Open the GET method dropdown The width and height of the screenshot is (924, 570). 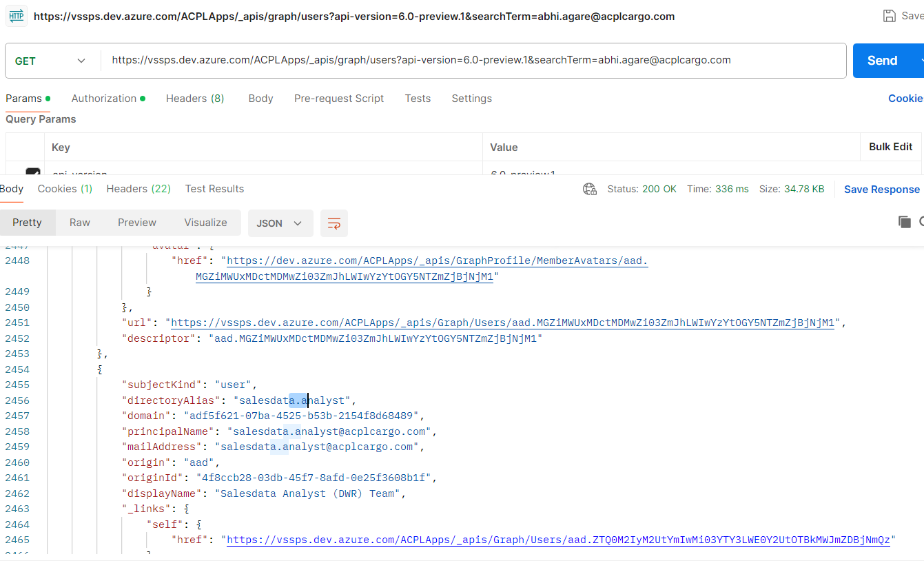click(x=50, y=61)
